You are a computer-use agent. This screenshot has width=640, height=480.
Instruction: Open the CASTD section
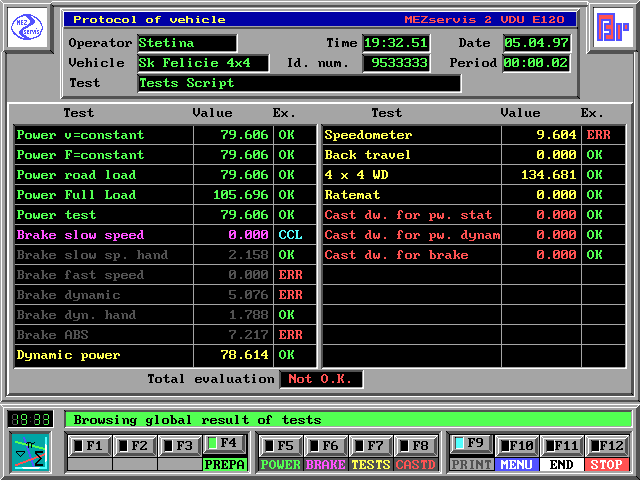(x=416, y=464)
